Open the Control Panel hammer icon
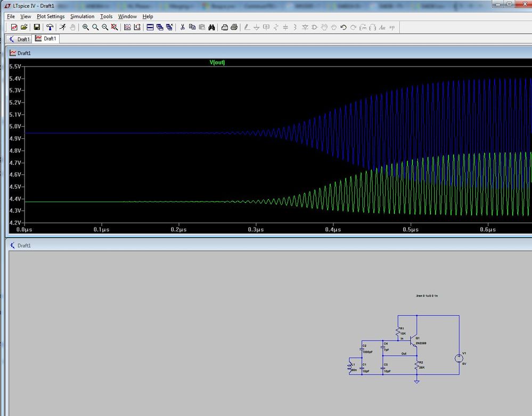This screenshot has height=416, width=532. click(50, 27)
